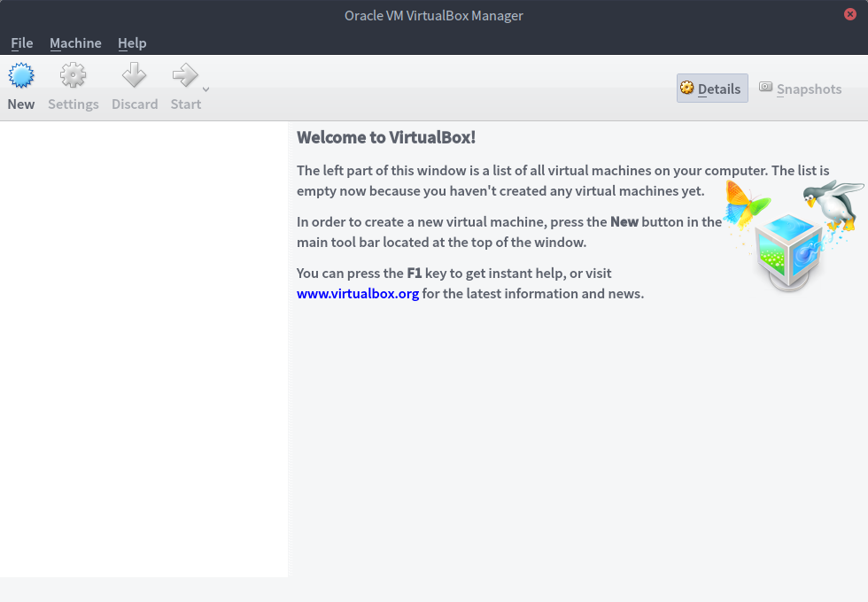Open the Help menu
Viewport: 868px width, 602px height.
coord(132,43)
